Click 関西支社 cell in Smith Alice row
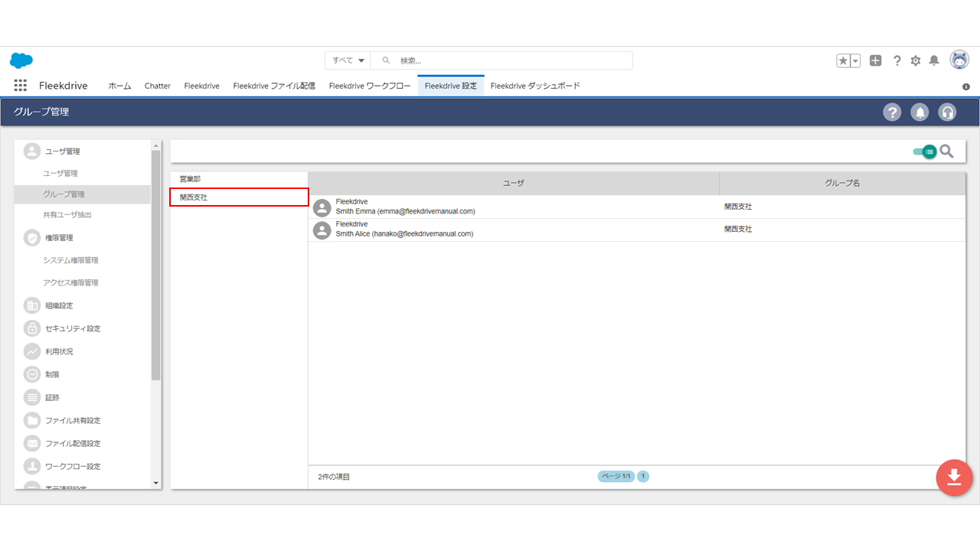 [x=738, y=230]
